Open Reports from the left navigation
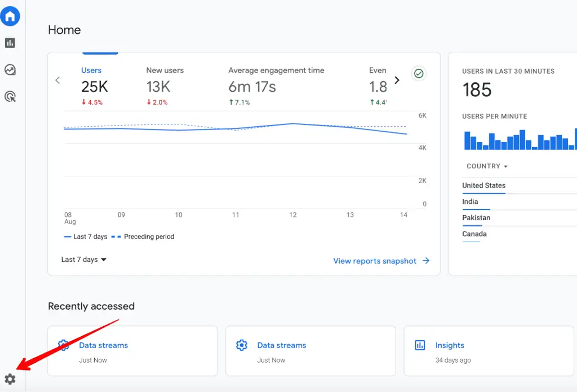 [x=10, y=43]
